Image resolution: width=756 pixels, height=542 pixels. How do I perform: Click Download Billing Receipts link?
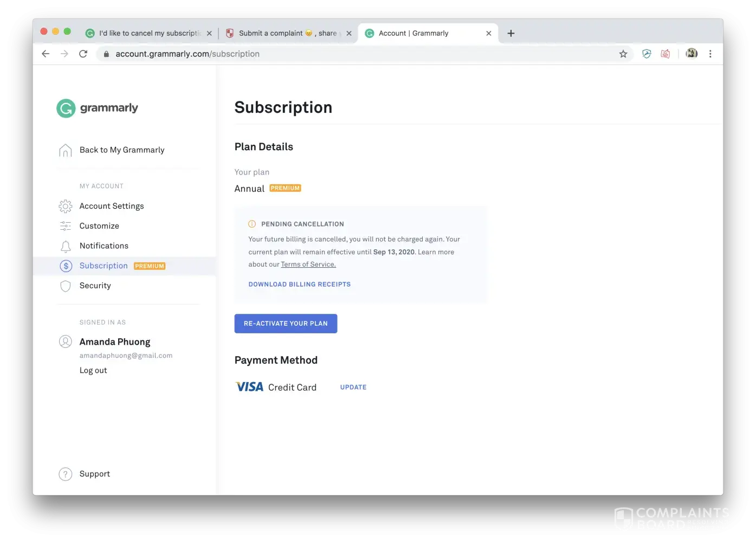299,284
